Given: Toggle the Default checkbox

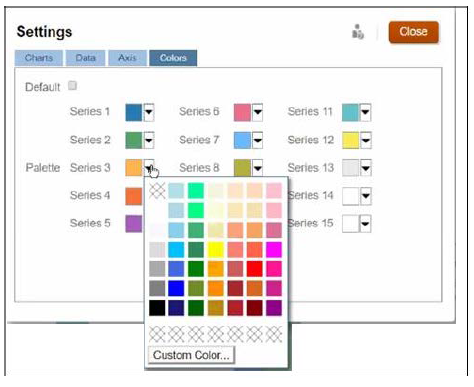Looking at the screenshot, I should 72,86.
